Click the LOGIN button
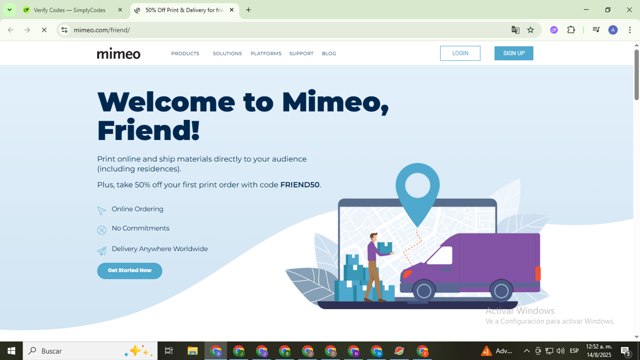640x360 pixels. click(x=460, y=53)
